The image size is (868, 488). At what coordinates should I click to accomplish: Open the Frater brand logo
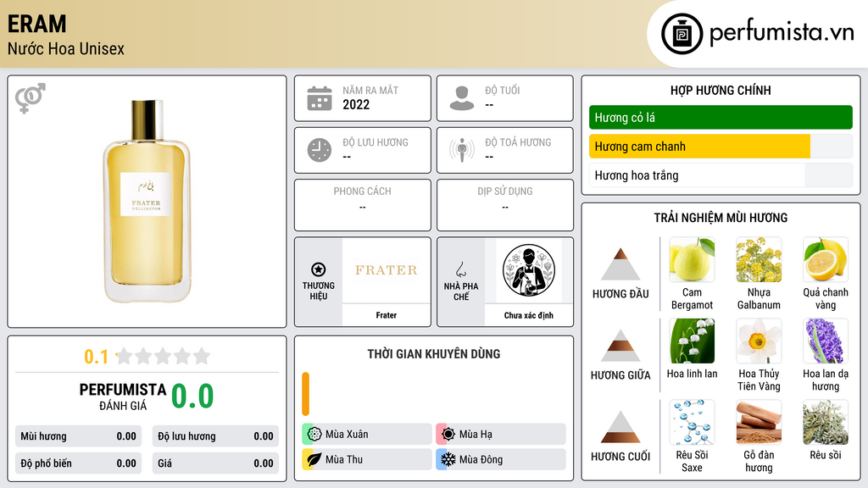[387, 270]
